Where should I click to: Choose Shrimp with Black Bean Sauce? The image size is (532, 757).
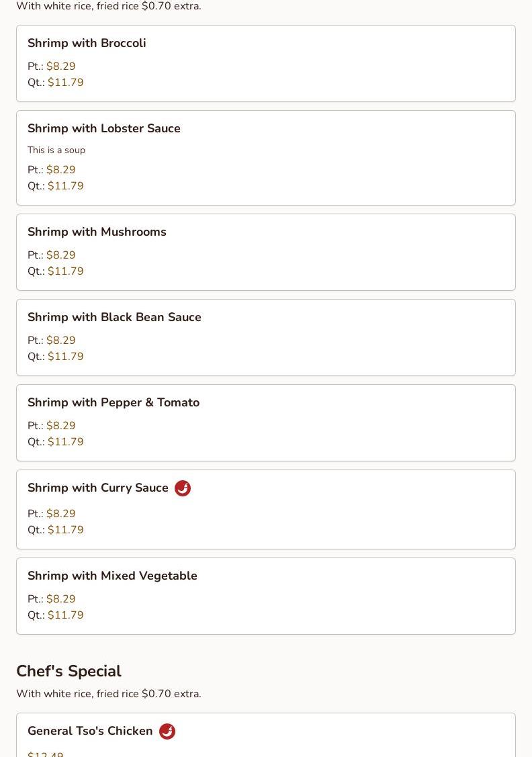tap(114, 317)
